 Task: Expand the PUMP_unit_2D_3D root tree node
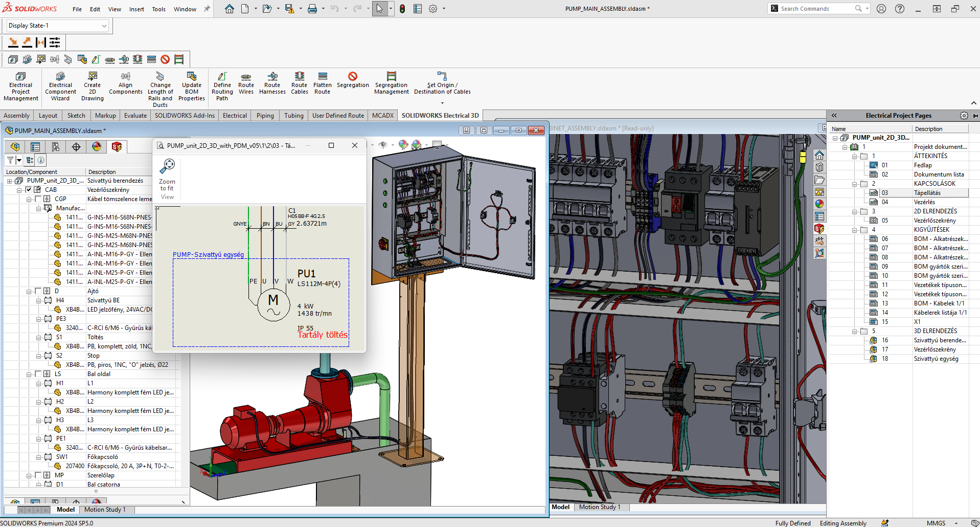(9, 181)
